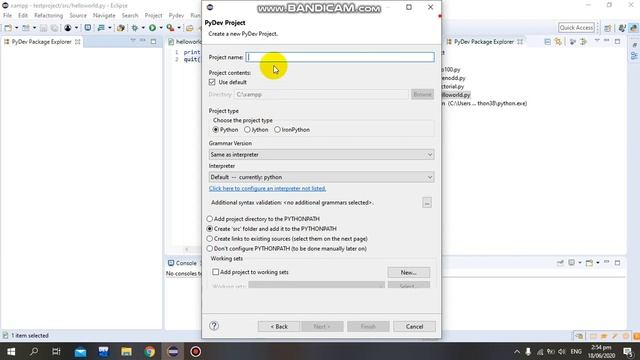Select the left PyDev Package Explorer tab
640x360 pixels.
click(41, 42)
